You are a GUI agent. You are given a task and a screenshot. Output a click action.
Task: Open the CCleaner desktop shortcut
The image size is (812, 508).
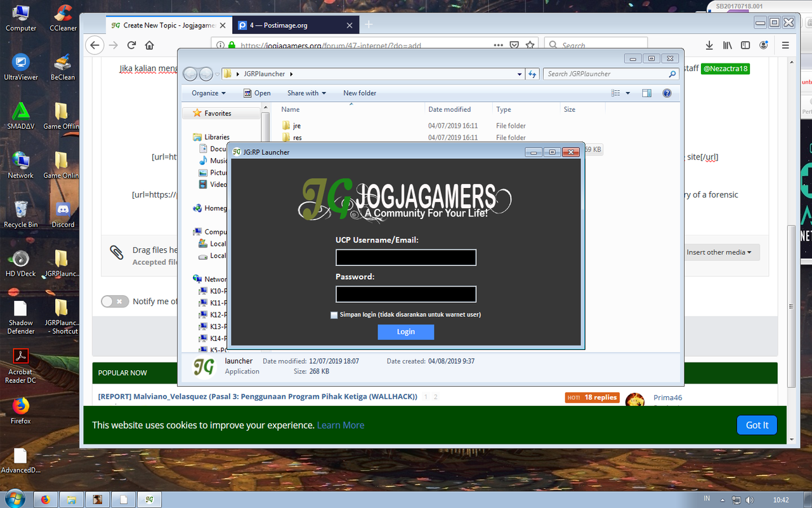[63, 18]
